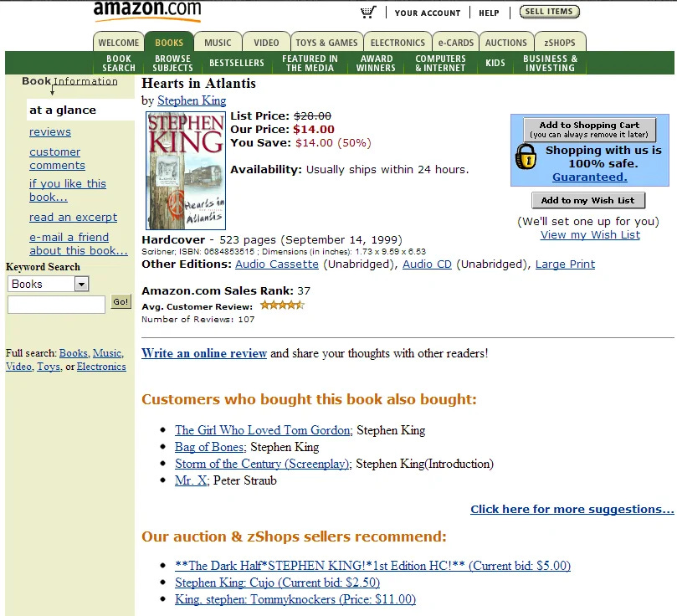677x616 pixels.
Task: Open the zShops tab
Action: click(x=560, y=43)
